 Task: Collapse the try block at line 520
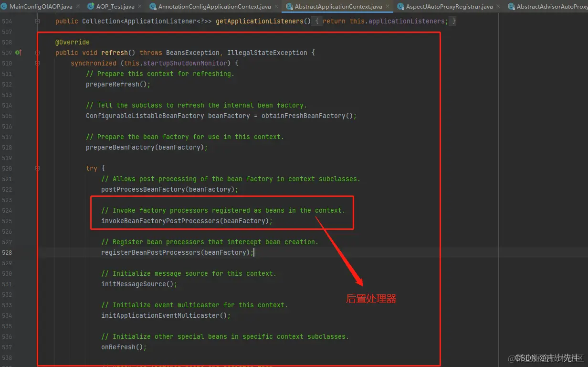(38, 169)
